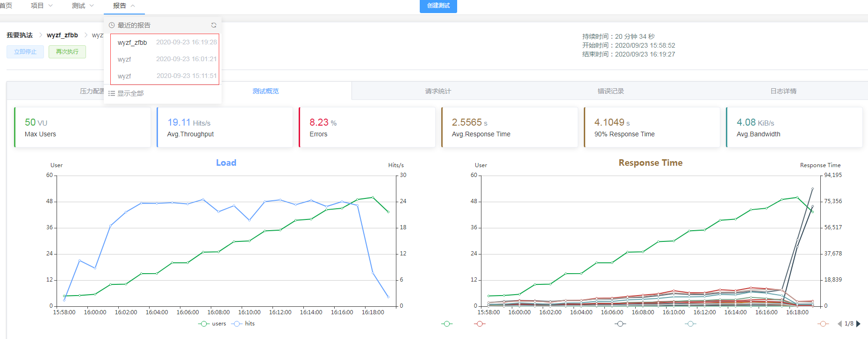Go to previous legend page arrow

(x=839, y=324)
